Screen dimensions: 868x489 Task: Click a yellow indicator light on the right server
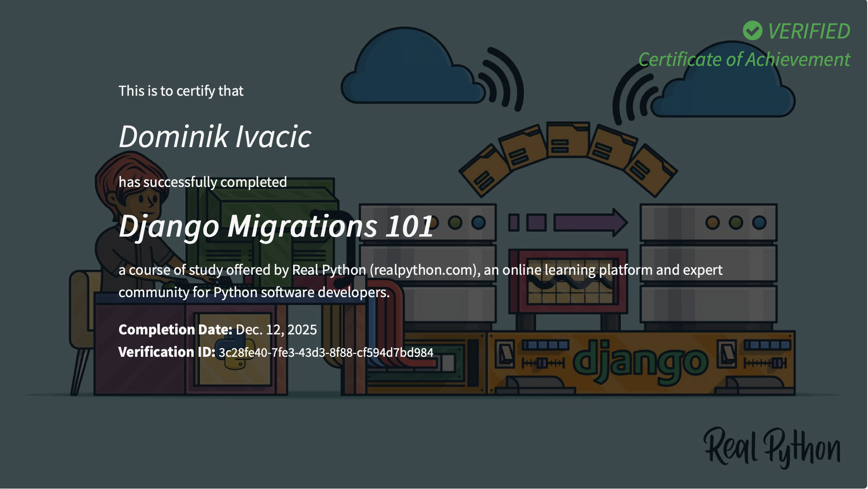[x=712, y=223]
